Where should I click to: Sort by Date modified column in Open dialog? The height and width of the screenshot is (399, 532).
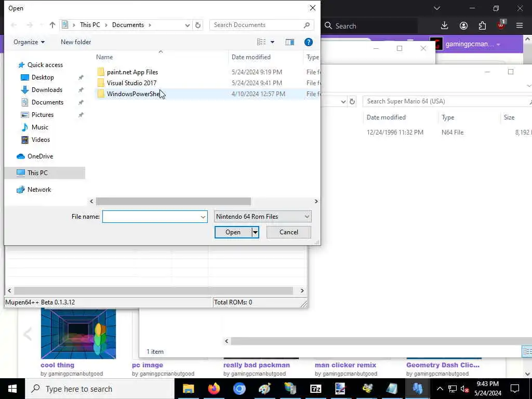click(x=251, y=57)
